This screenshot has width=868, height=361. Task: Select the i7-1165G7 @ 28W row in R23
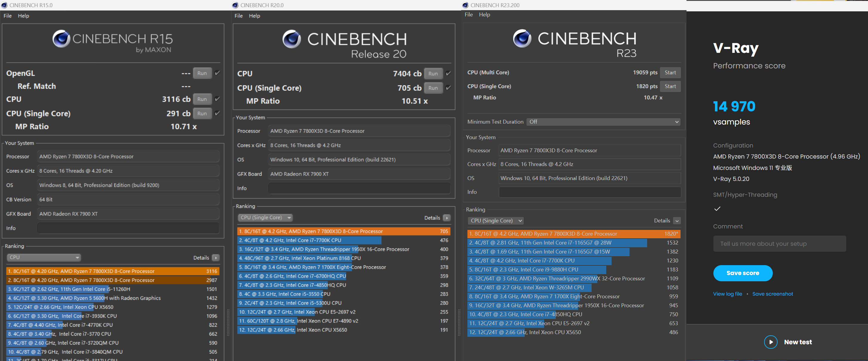pos(574,243)
